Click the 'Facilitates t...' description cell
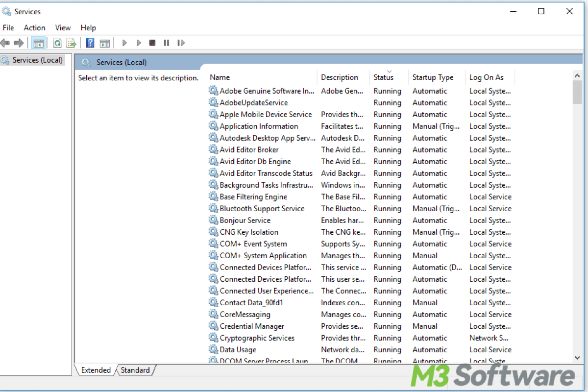Viewport: 588px width, 392px height. pos(343,126)
